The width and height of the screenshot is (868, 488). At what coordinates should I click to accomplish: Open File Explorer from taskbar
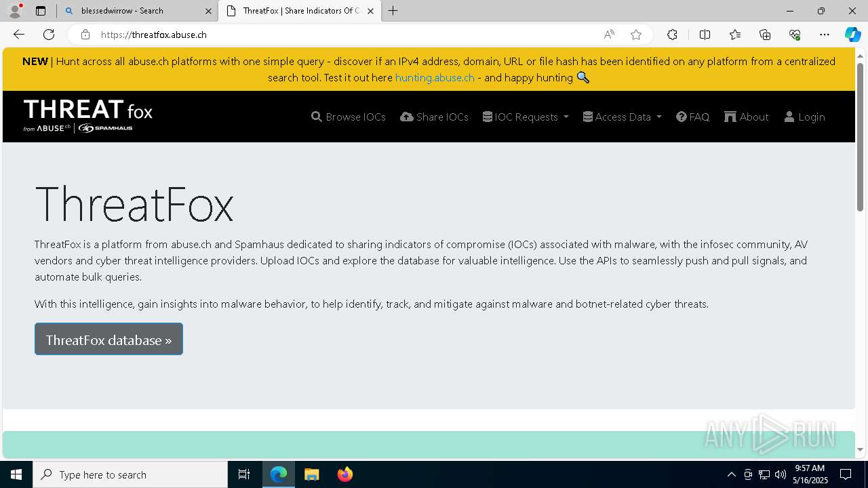[311, 474]
